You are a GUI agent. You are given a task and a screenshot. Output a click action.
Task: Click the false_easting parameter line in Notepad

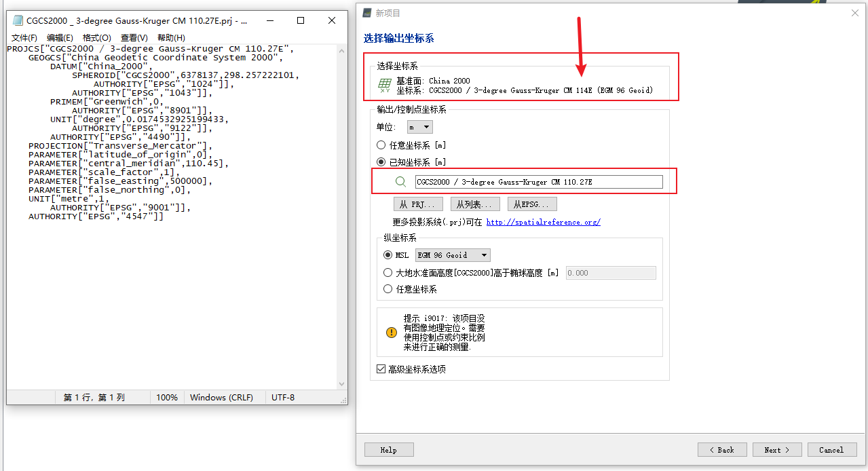click(x=121, y=181)
